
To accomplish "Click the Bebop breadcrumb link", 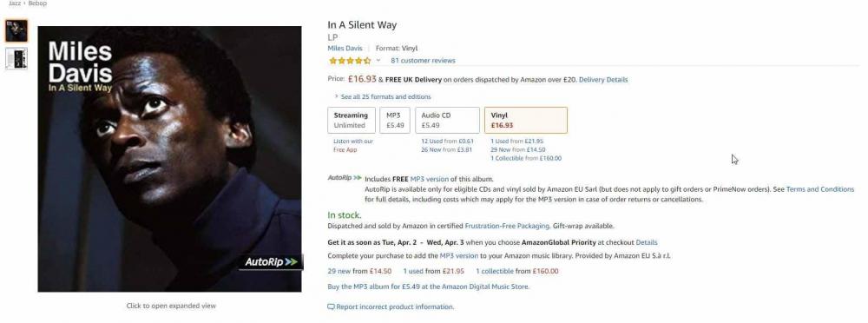I will click(x=37, y=3).
